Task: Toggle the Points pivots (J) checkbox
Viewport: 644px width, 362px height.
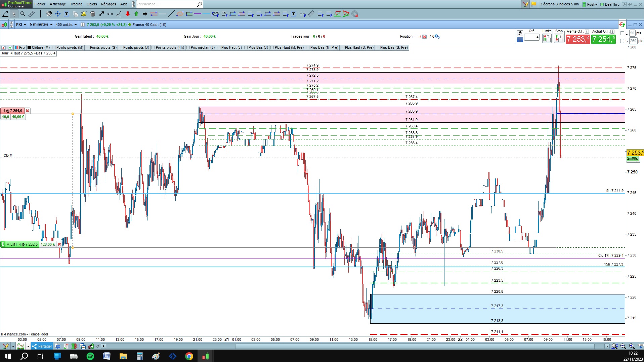Action: click(x=121, y=48)
